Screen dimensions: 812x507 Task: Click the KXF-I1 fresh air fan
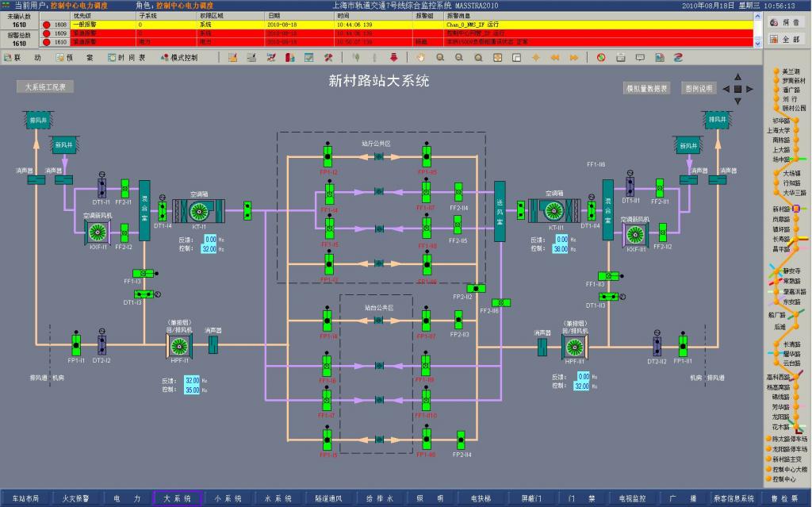99,232
